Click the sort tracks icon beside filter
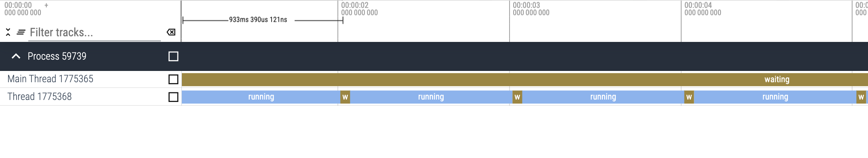Viewport: 868px width, 158px height. 21,32
